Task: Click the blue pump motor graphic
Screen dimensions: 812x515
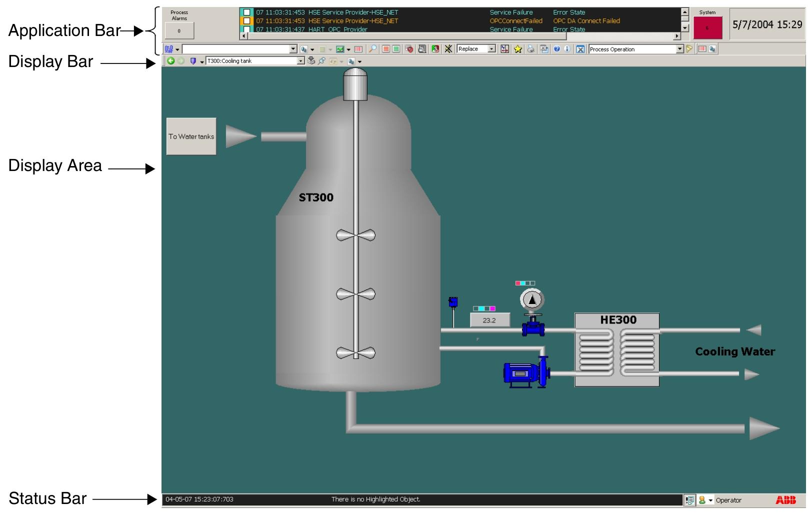Action: pos(526,372)
